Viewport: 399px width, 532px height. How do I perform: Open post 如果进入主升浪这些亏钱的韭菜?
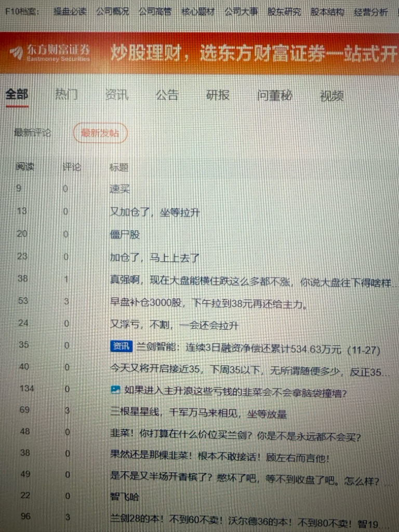[x=235, y=392]
